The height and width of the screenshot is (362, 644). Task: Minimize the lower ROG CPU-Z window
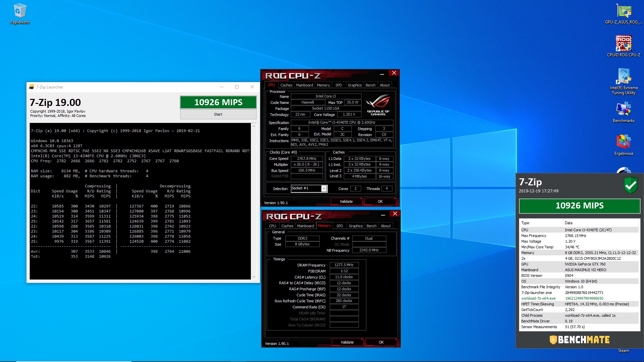(x=383, y=214)
